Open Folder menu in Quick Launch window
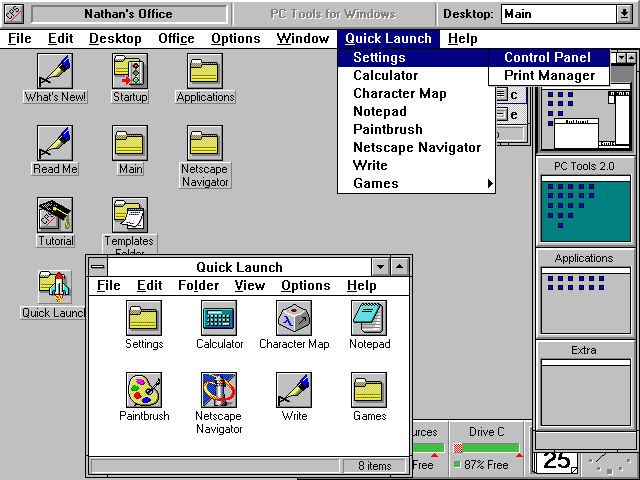Image resolution: width=640 pixels, height=480 pixels. (198, 285)
